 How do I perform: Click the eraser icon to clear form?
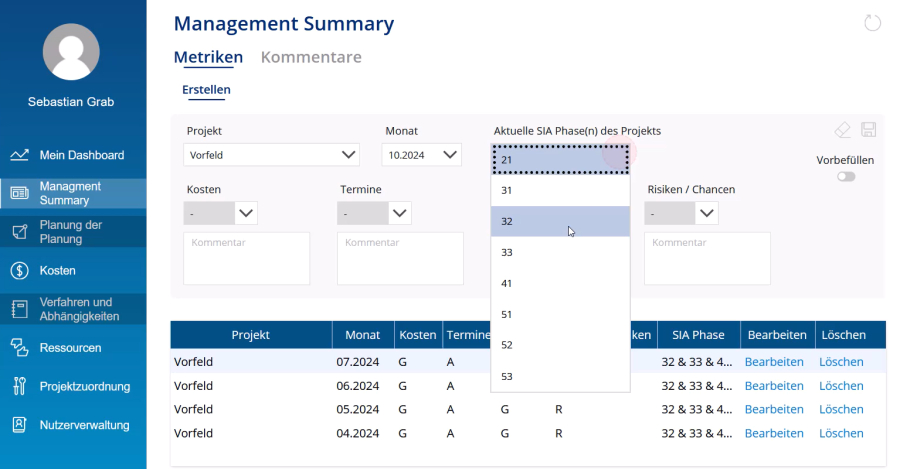click(842, 130)
